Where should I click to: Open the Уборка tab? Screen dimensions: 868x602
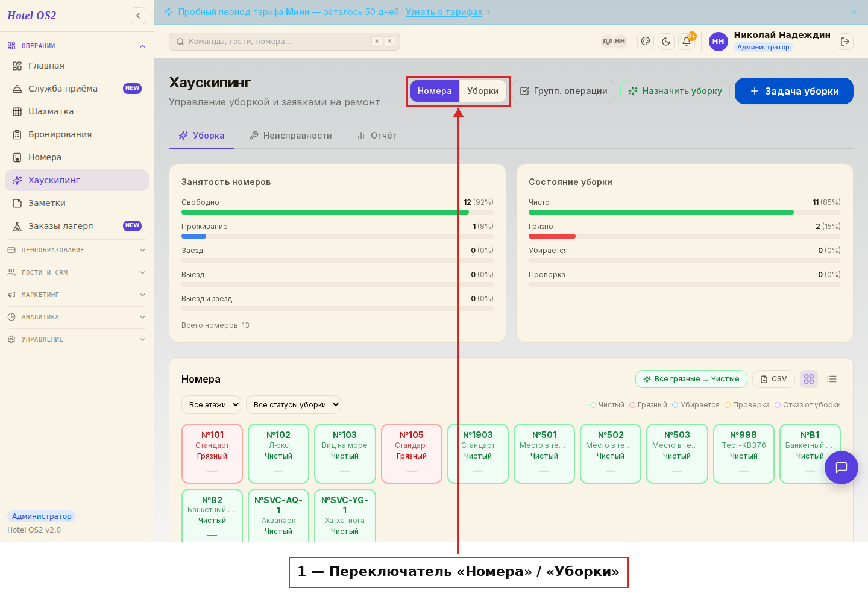[202, 136]
